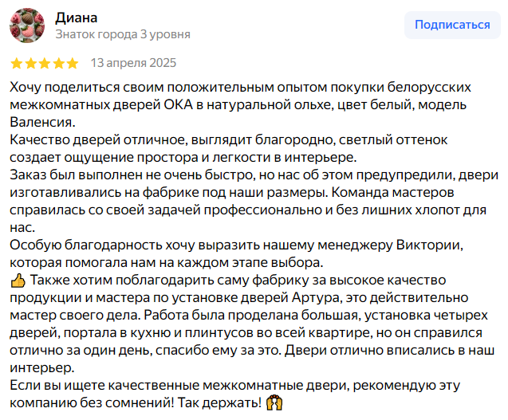Click the fourth yellow rating star

pyautogui.click(x=58, y=63)
